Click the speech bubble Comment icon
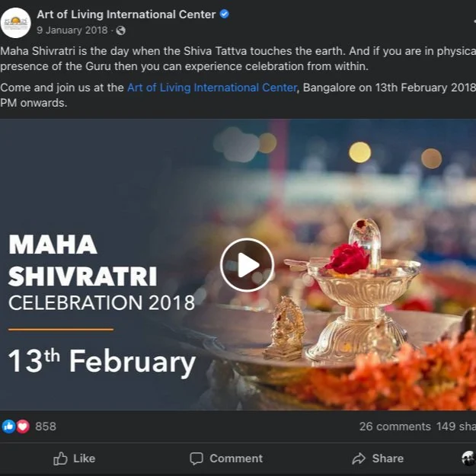The image size is (476, 476). [x=196, y=458]
